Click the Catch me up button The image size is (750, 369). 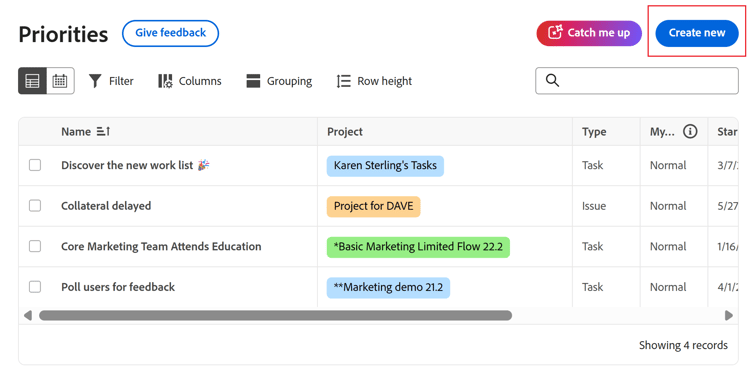click(x=589, y=33)
